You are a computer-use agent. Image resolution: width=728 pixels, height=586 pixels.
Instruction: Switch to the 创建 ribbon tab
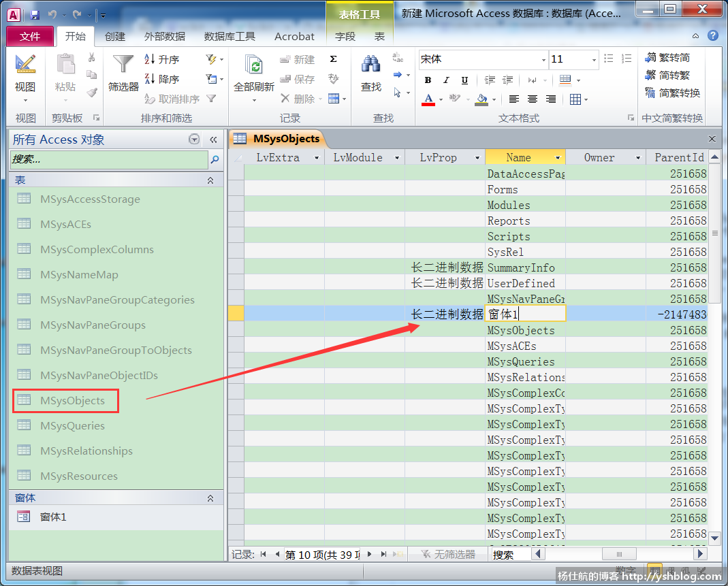coord(114,36)
